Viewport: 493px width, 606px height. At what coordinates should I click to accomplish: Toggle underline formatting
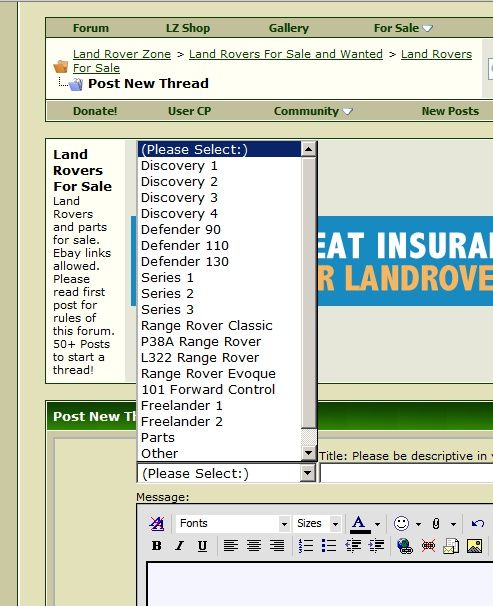coord(202,546)
